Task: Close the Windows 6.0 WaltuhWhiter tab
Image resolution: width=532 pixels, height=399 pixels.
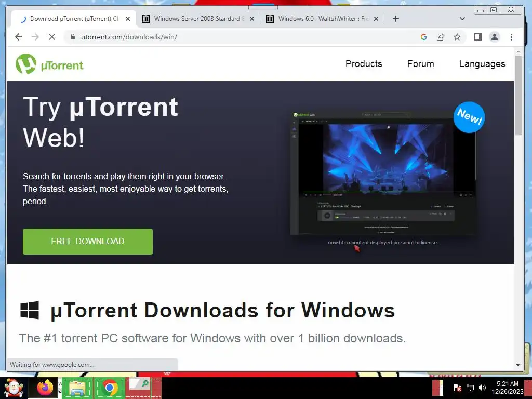Action: coord(376,19)
